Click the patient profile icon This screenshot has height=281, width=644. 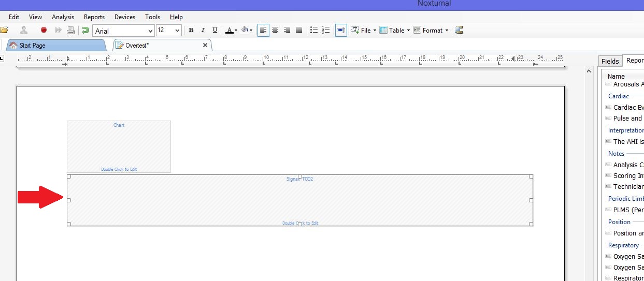coord(24,30)
